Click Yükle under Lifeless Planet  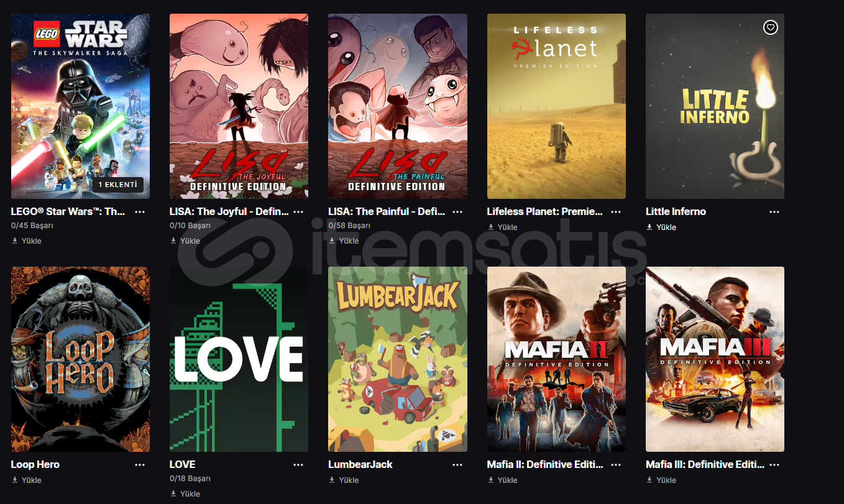tap(503, 227)
